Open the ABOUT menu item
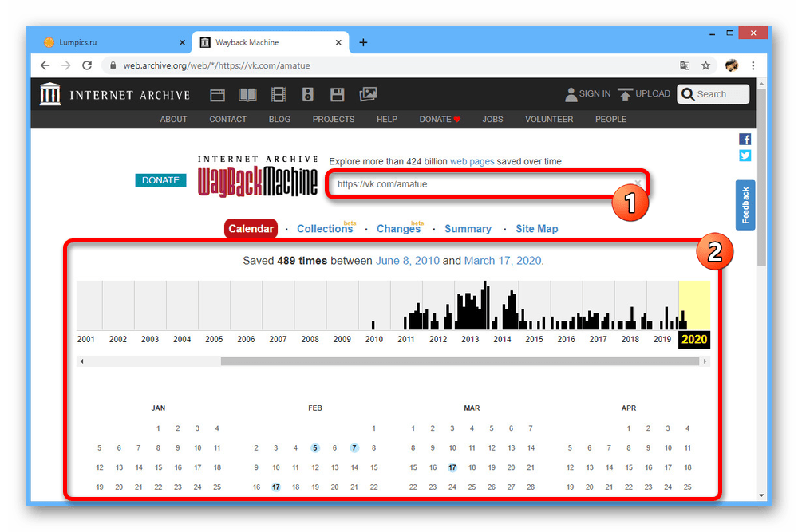798x532 pixels. click(173, 120)
